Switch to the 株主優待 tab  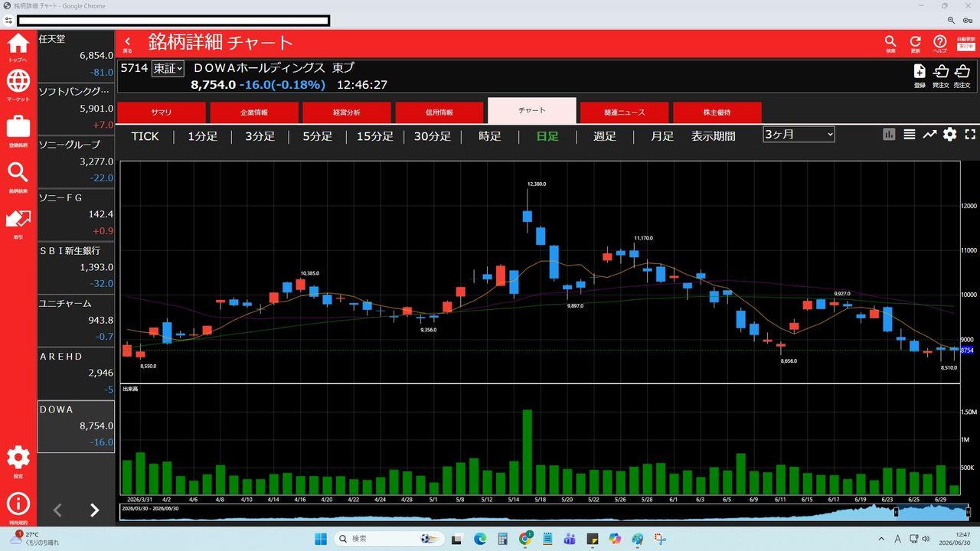717,112
